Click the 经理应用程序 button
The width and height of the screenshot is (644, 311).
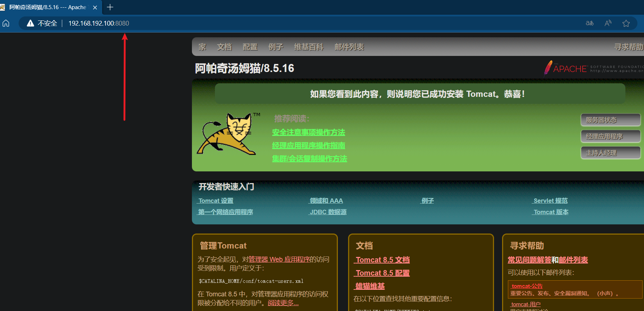610,136
